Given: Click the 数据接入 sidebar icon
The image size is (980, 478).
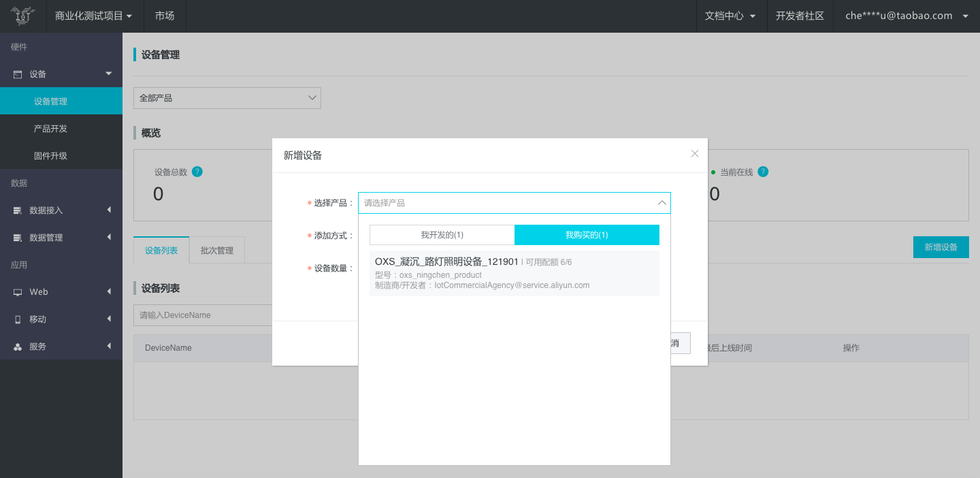Looking at the screenshot, I should click(18, 210).
